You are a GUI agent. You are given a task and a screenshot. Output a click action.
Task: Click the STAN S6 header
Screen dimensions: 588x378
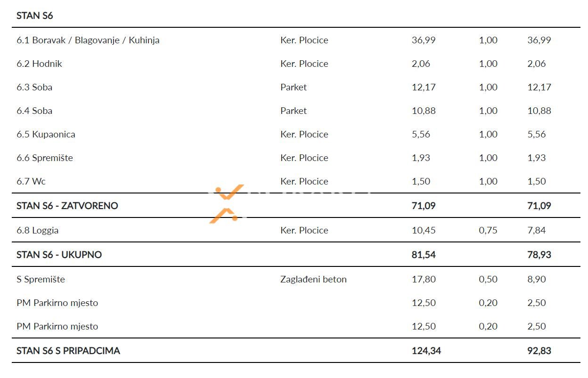[35, 16]
